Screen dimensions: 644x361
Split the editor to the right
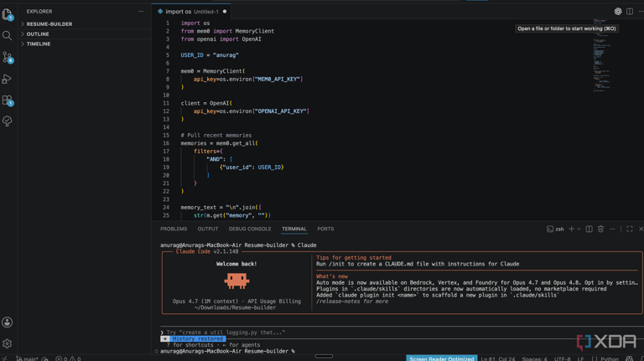click(630, 12)
